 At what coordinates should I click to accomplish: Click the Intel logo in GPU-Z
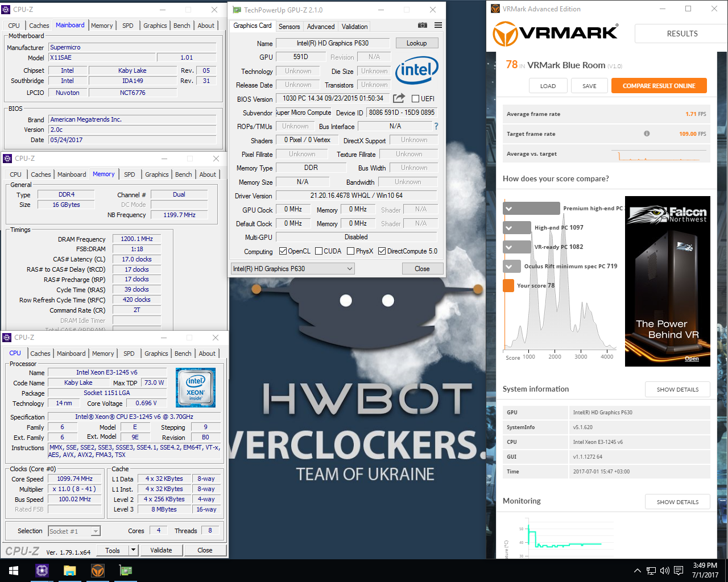pyautogui.click(x=417, y=70)
